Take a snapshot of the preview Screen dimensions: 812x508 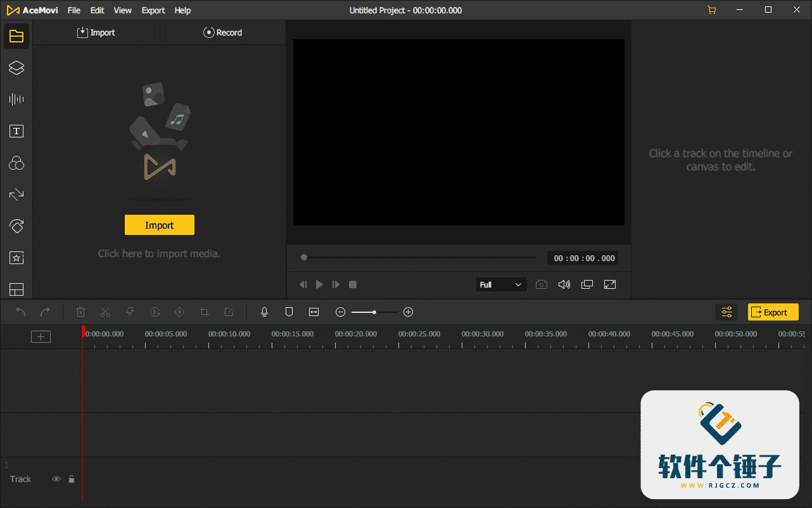tap(541, 284)
